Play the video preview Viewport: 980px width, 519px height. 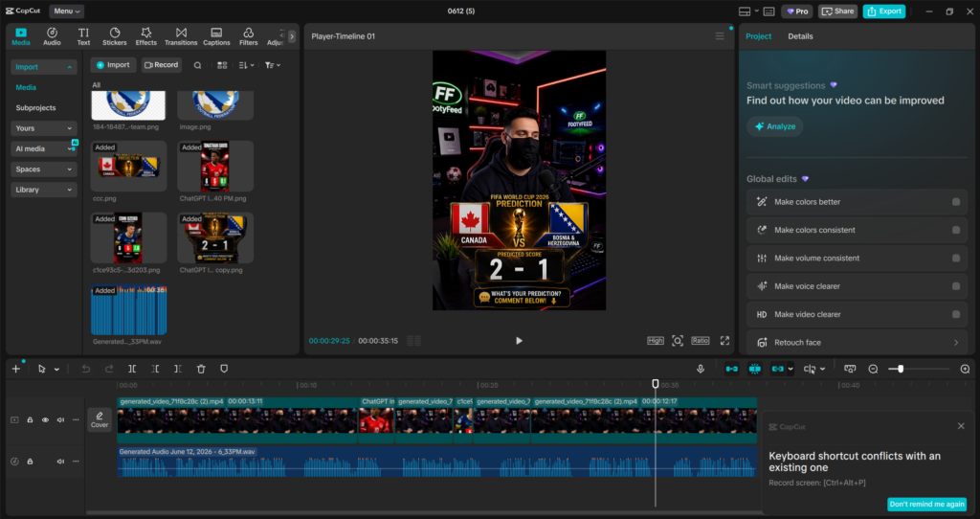coord(519,341)
